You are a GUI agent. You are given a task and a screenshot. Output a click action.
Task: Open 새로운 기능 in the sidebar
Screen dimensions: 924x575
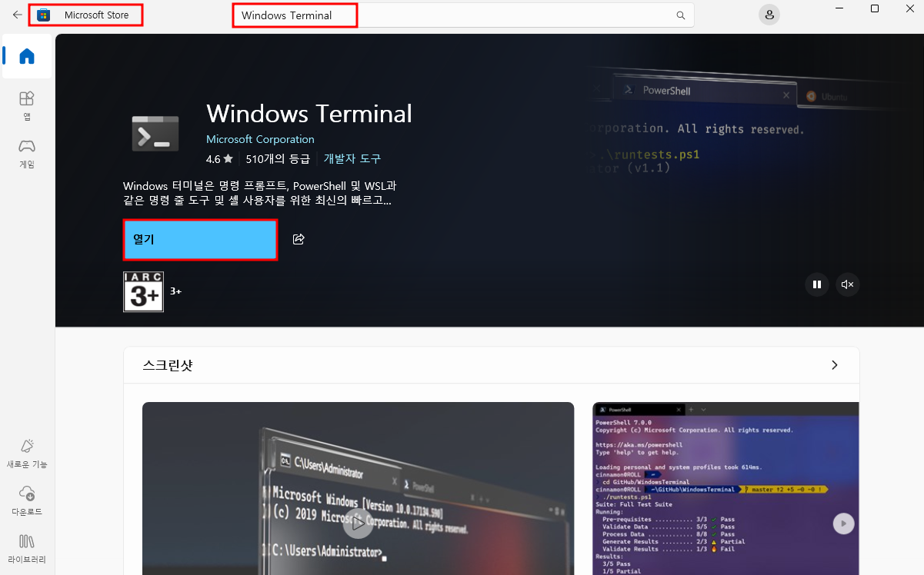27,454
